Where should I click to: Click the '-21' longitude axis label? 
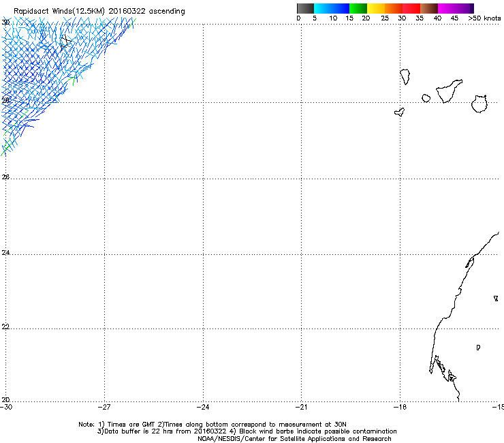pyautogui.click(x=301, y=407)
